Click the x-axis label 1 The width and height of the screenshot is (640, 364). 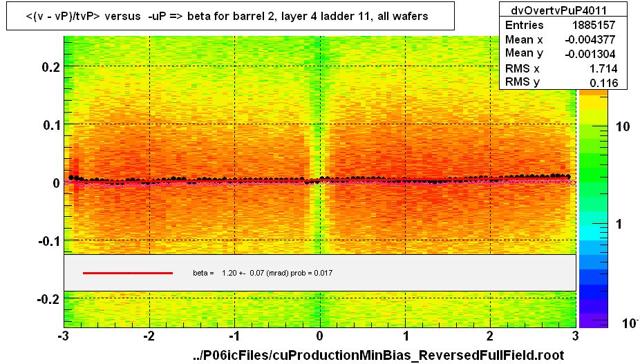[x=406, y=336]
